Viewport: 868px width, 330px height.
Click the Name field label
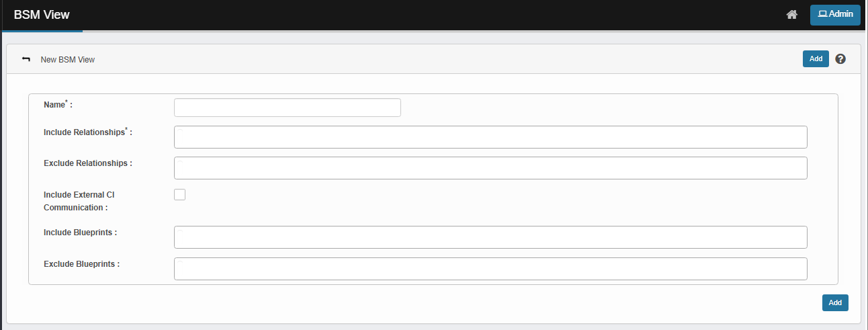55,105
